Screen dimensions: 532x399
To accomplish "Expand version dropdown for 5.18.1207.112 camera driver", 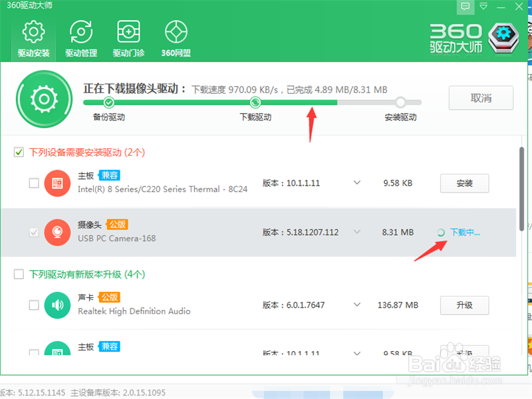I will pyautogui.click(x=357, y=231).
